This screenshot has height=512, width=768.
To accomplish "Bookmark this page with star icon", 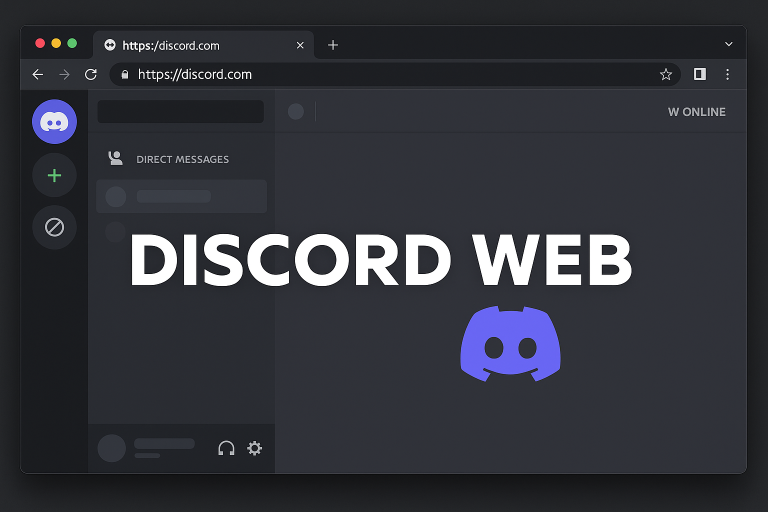I will tap(666, 74).
